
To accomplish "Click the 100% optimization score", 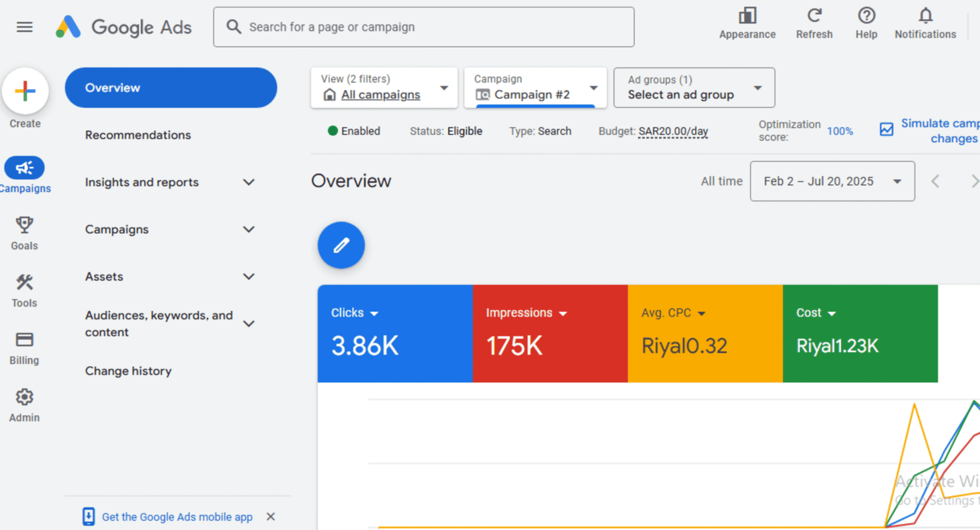I will pyautogui.click(x=840, y=131).
